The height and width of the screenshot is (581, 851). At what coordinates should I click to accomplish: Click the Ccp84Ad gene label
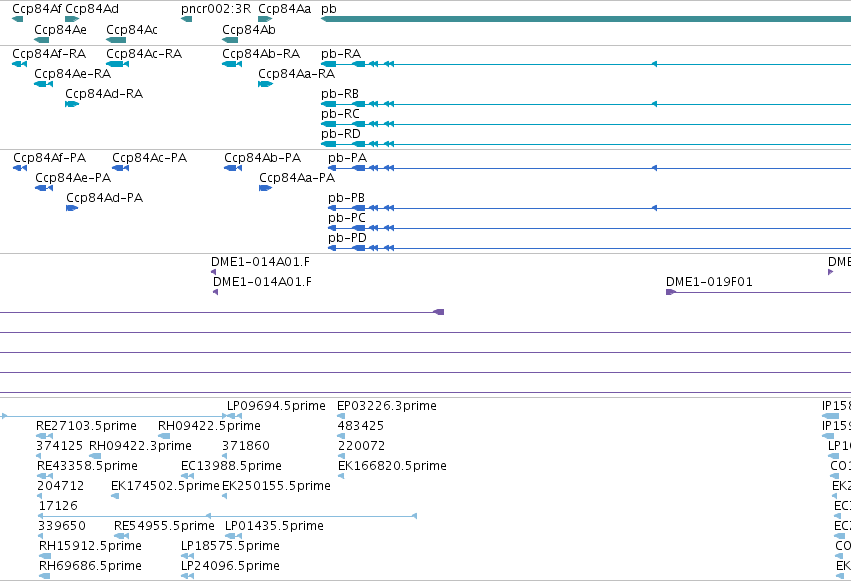point(92,9)
